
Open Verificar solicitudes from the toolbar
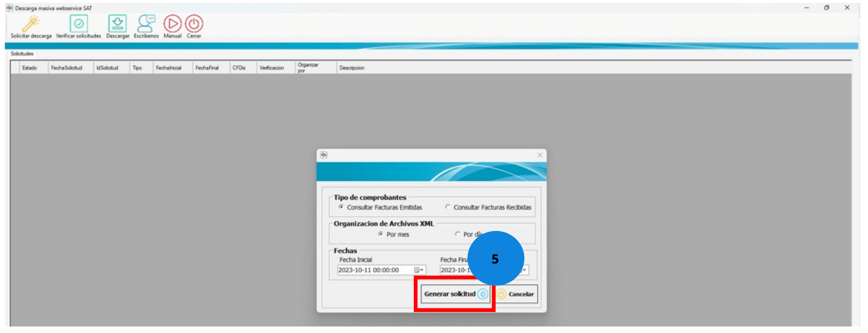pos(78,24)
